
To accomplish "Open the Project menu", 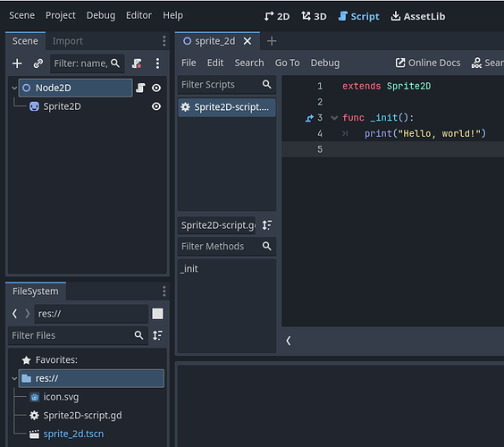I will click(x=61, y=15).
